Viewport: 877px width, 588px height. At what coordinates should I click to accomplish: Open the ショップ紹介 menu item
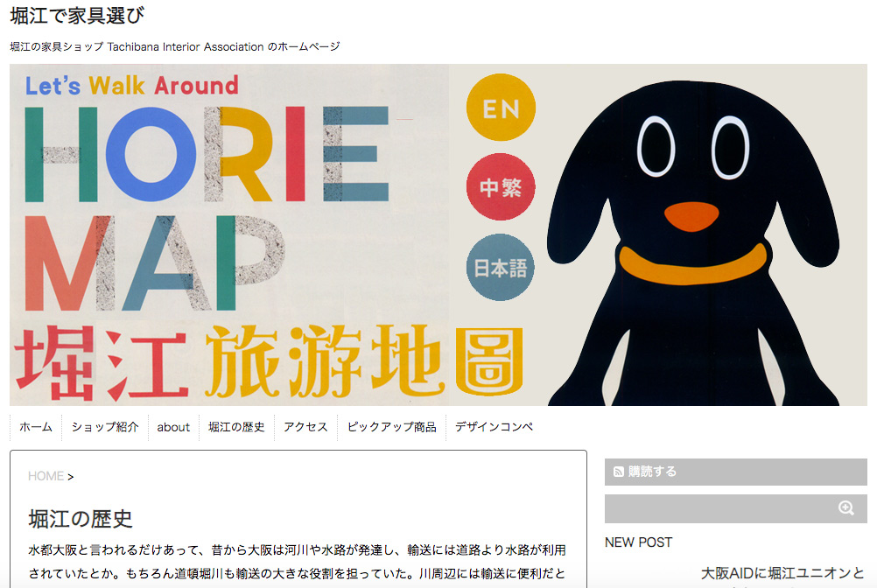pyautogui.click(x=104, y=427)
